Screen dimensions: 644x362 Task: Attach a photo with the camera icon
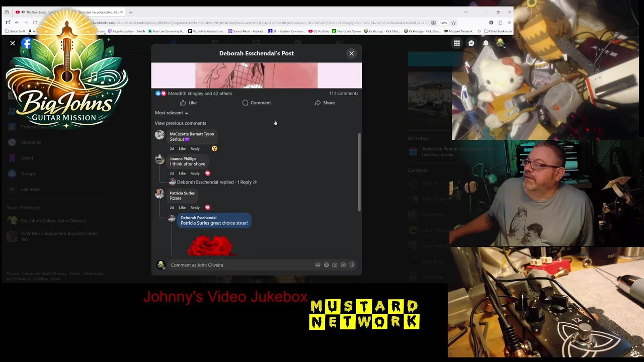pos(335,265)
